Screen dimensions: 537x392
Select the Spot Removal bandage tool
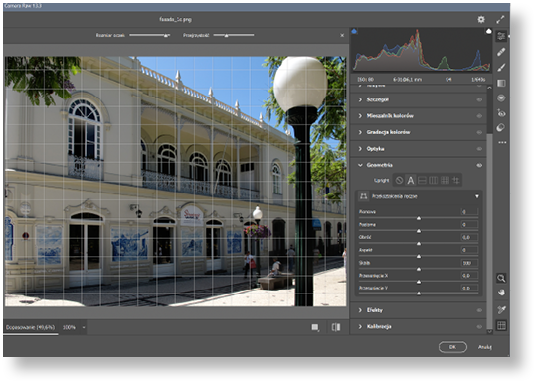[501, 52]
